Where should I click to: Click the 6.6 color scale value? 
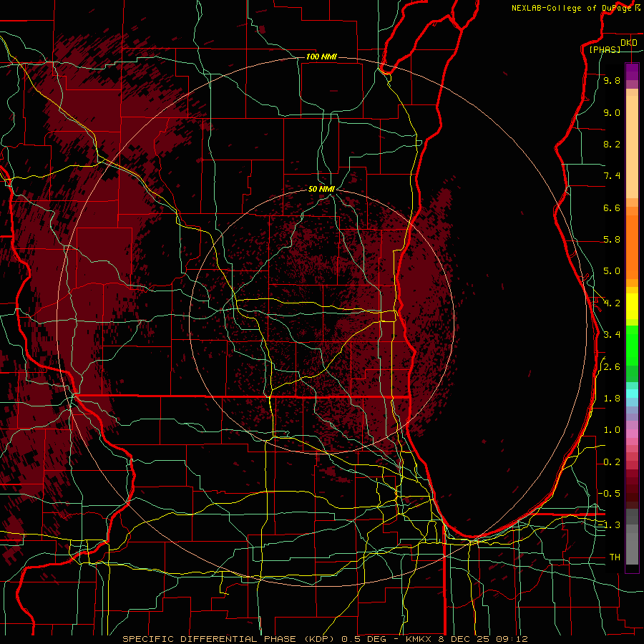612,208
